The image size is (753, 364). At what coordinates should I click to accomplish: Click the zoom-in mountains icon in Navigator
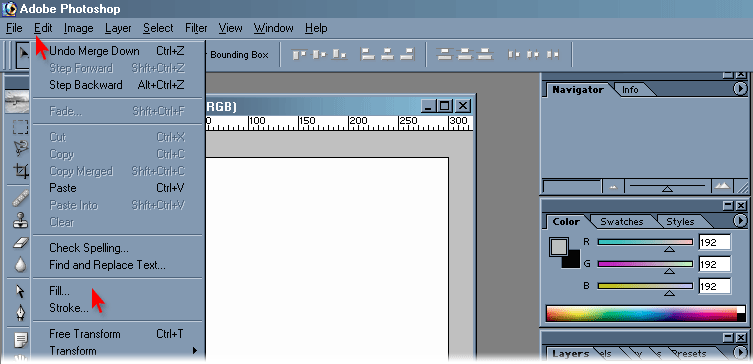pos(721,186)
